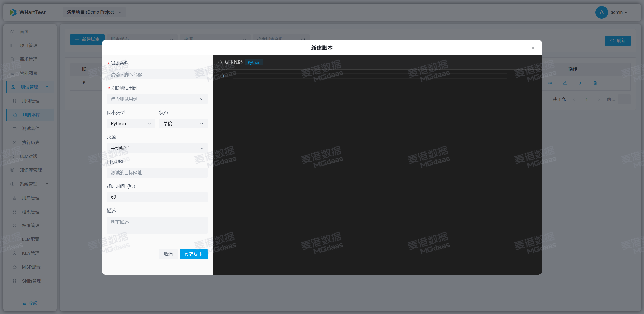Viewport: 644px width, 314px height.
Task: Click the WHartTest logo icon
Action: coord(13,12)
